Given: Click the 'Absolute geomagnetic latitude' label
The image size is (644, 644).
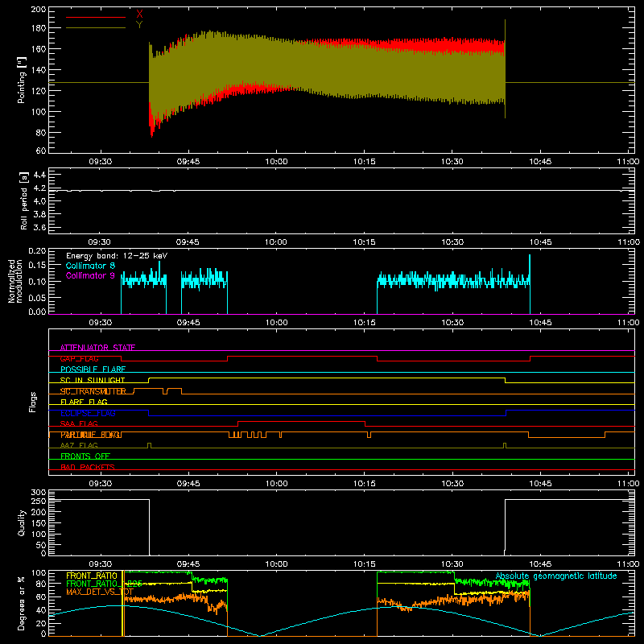Looking at the screenshot, I should coord(556,576).
